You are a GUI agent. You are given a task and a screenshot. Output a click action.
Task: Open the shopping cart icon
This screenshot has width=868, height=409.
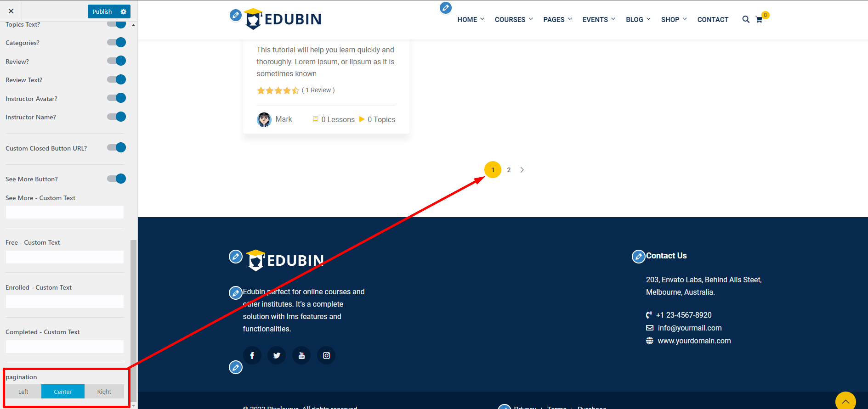(759, 20)
